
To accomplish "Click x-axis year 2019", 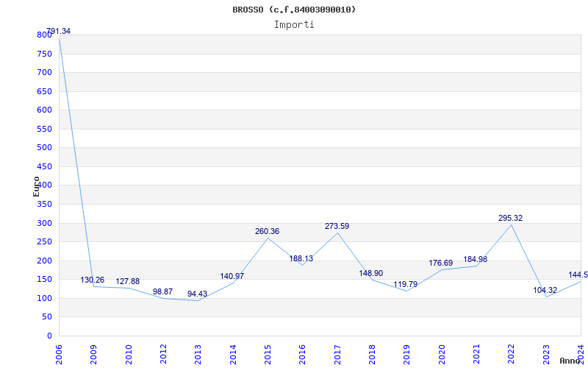I will [407, 355].
